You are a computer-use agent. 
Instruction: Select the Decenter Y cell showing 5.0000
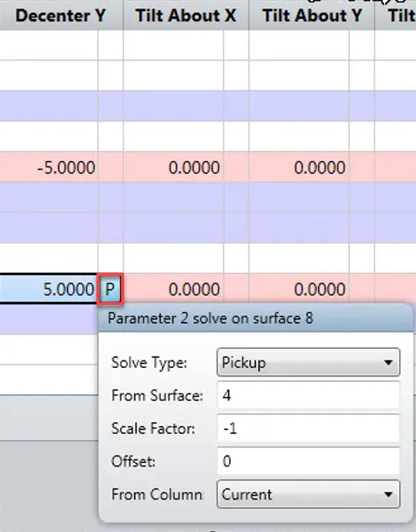click(x=49, y=289)
